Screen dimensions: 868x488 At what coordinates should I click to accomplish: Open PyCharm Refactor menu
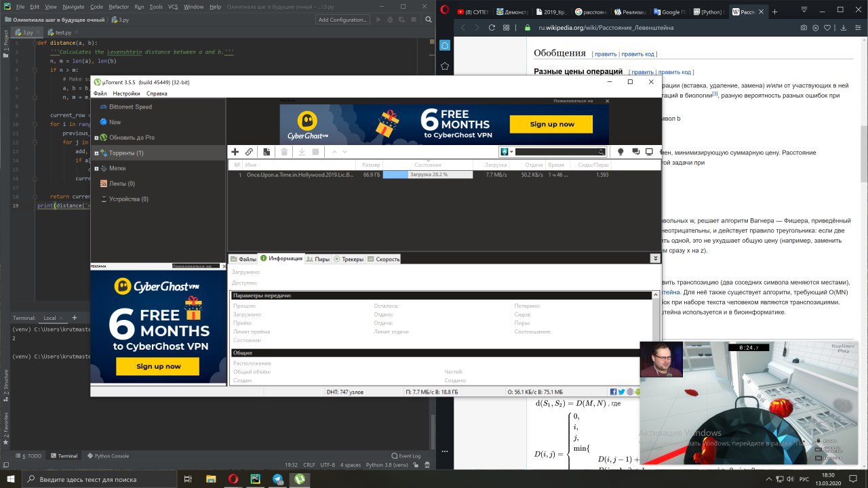tap(119, 7)
